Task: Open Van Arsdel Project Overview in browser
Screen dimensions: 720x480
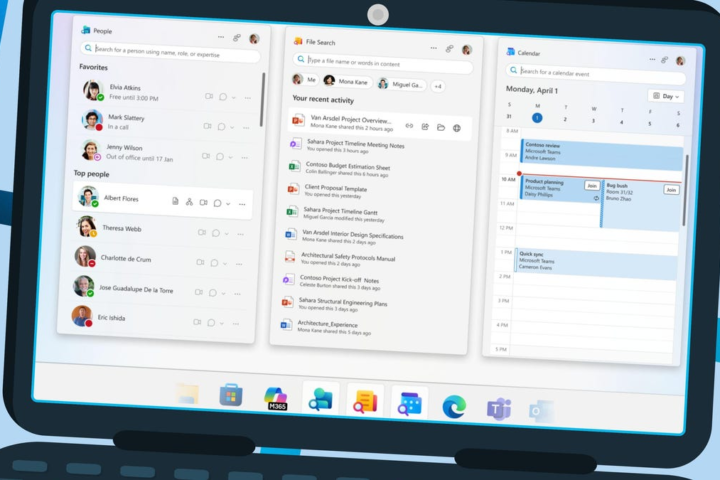Action: 457,128
